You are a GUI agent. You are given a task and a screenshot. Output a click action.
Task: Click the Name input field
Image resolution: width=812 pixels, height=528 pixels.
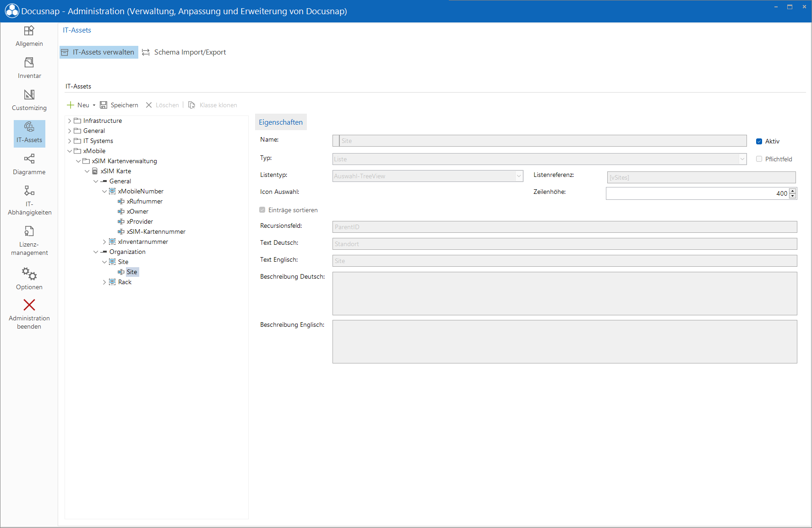pos(540,141)
